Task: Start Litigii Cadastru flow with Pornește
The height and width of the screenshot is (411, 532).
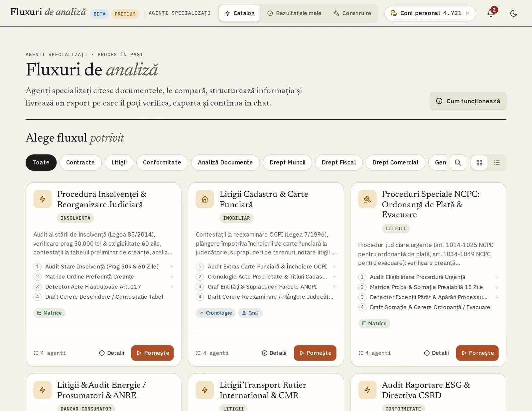Action: (x=315, y=353)
